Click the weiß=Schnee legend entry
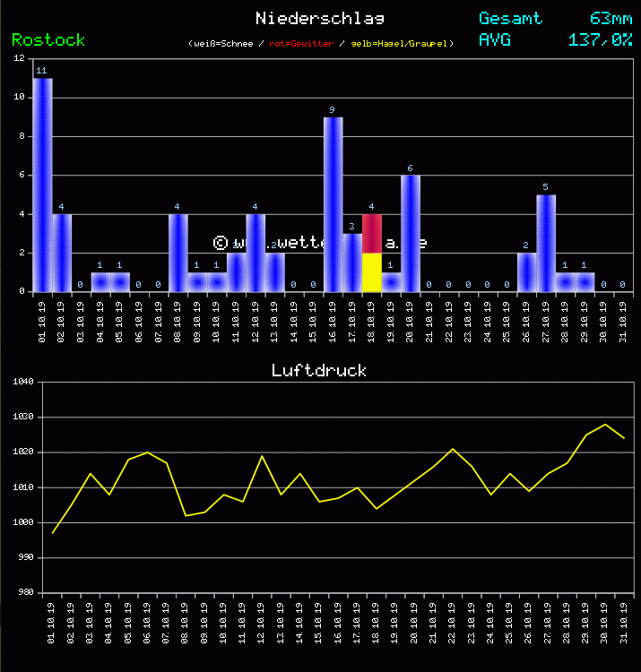 (x=225, y=44)
